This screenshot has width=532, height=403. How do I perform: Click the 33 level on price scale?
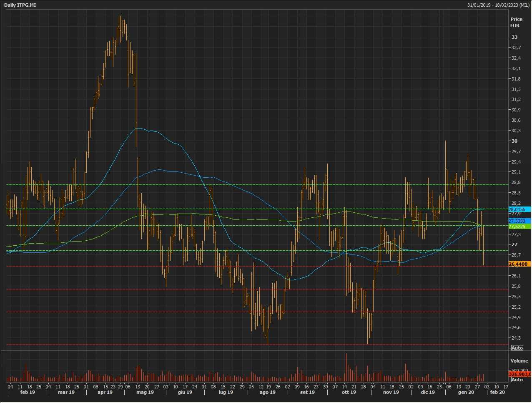(x=514, y=37)
